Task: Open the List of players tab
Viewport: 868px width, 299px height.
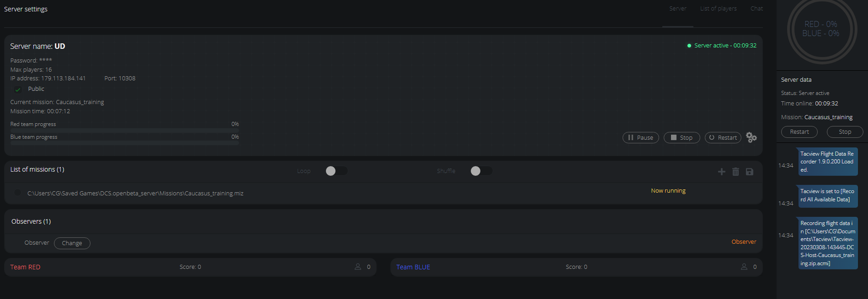Action: 719,9
